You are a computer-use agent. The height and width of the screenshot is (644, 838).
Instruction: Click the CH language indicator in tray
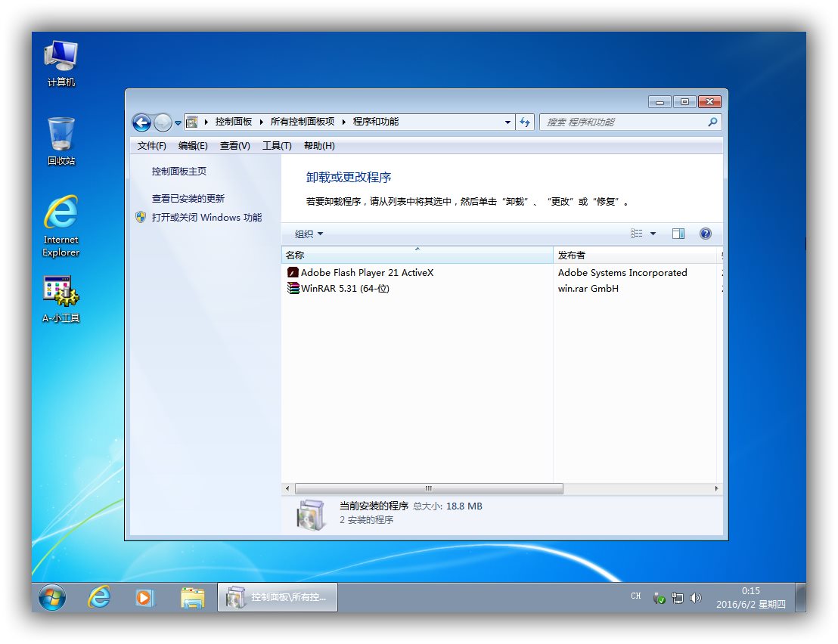635,596
